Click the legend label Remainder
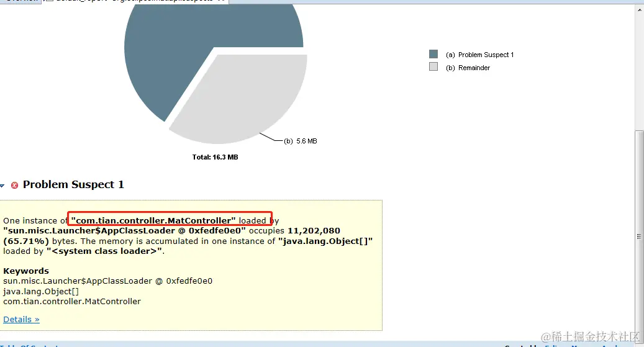644x347 pixels. tap(474, 68)
